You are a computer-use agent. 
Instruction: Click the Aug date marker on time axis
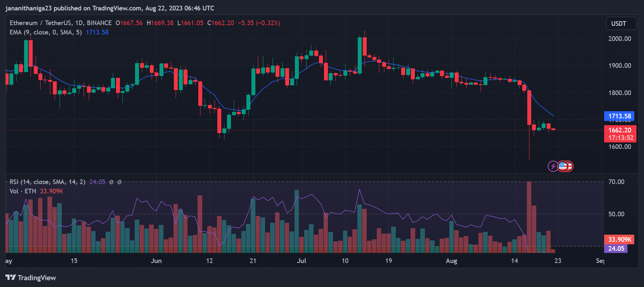click(451, 261)
